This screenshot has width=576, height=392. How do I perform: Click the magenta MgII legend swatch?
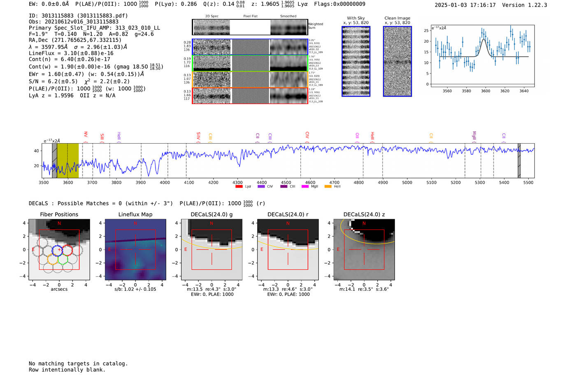tap(305, 187)
